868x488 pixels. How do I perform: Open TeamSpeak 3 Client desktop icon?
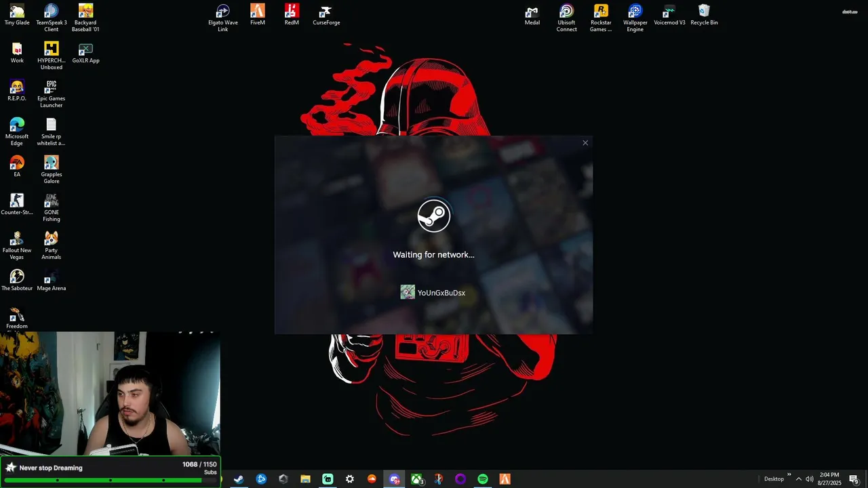[x=52, y=18]
